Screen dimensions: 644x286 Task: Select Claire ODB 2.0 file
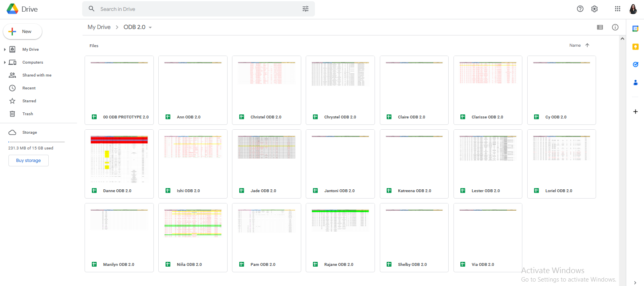coord(414,90)
